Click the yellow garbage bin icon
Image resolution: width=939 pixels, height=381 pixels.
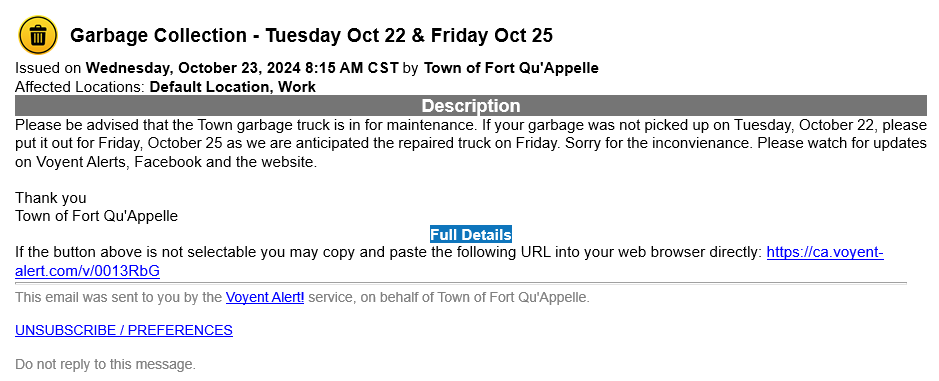38,35
